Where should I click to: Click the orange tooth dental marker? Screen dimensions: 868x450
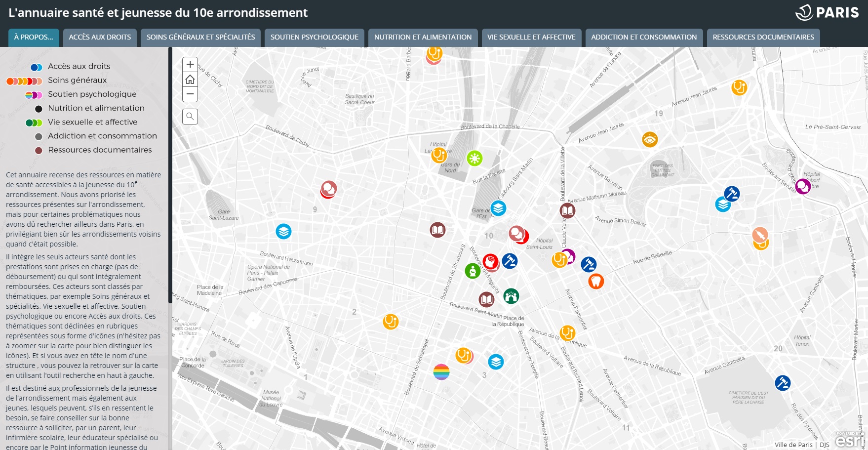point(596,281)
